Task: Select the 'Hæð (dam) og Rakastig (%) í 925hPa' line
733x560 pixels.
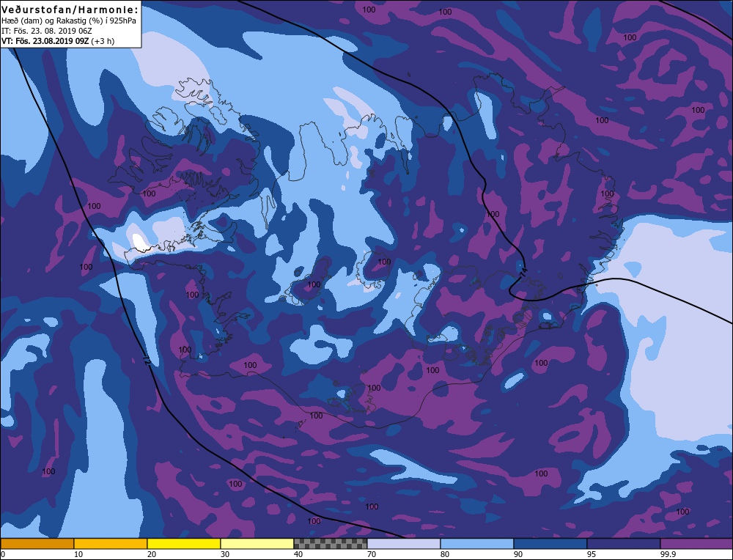Action: 69,21
